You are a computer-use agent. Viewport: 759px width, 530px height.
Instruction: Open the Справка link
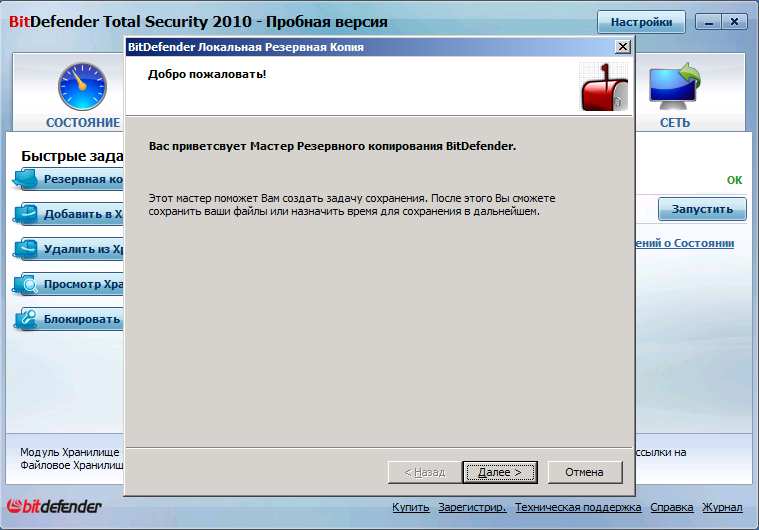pyautogui.click(x=671, y=507)
